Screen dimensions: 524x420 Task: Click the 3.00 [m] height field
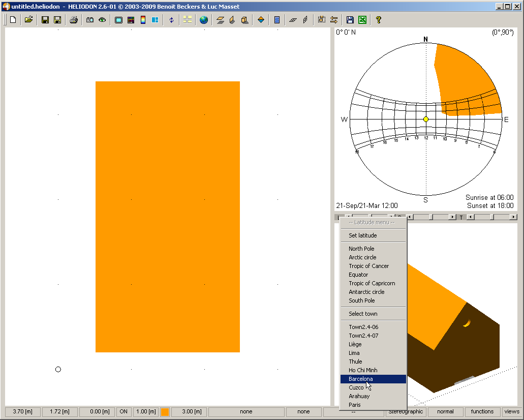[x=189, y=412]
